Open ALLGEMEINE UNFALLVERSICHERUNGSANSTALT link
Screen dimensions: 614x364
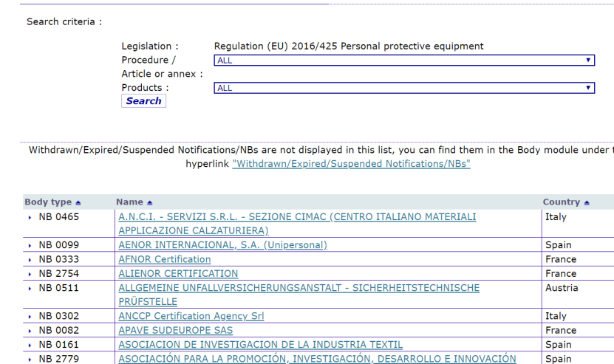click(299, 295)
